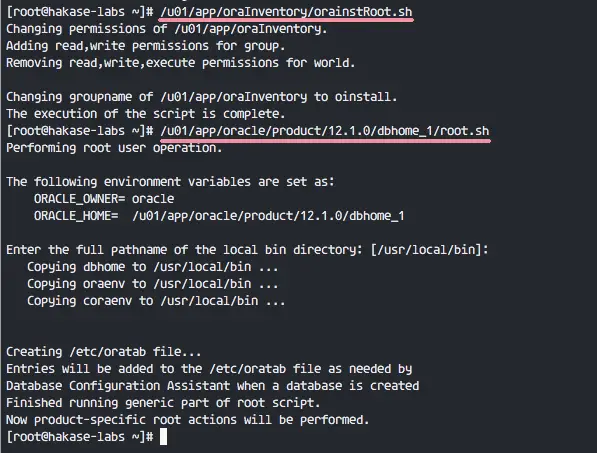Click the ORACLE_OWNER= oracle line
Screen dimensions: 597x453
[x=104, y=199]
